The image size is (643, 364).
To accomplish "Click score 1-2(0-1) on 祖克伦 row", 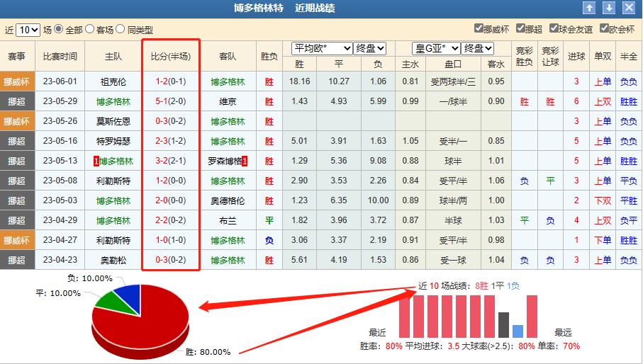I will 171,81.
